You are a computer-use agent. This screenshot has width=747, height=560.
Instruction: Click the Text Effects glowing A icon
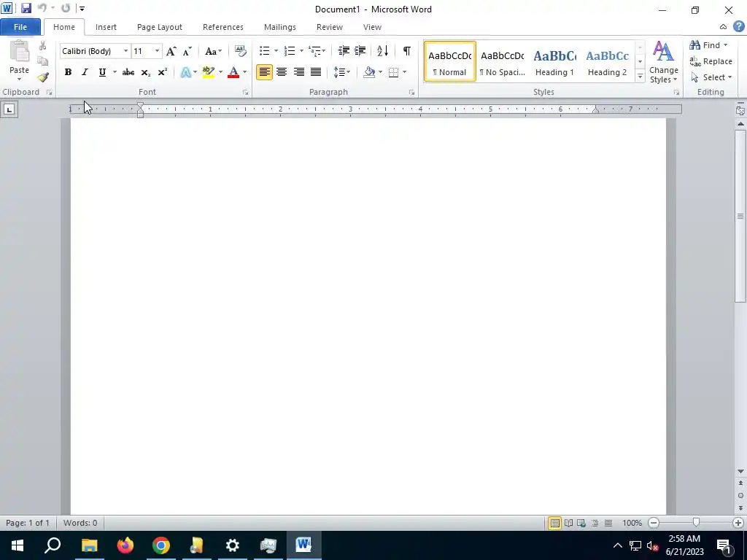pos(186,72)
